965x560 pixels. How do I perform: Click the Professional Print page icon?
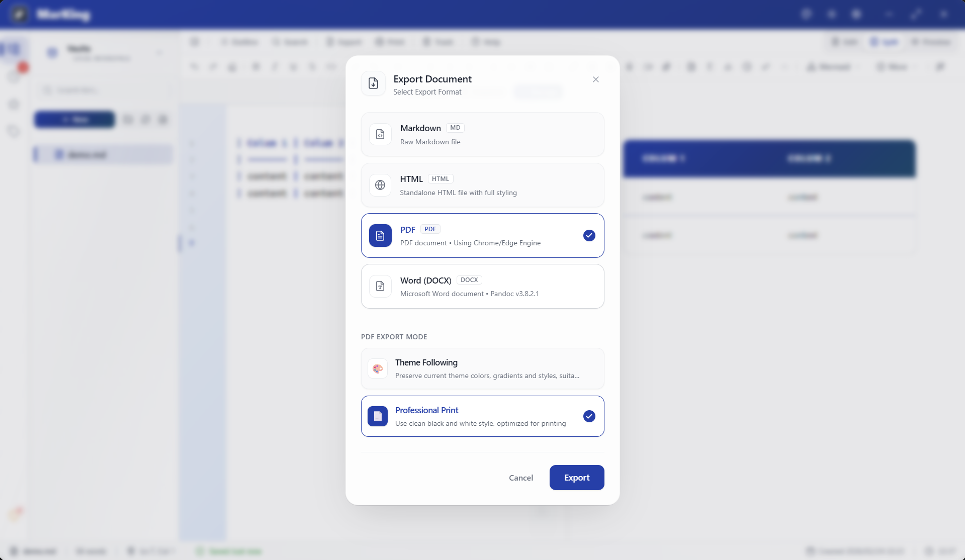pos(378,417)
